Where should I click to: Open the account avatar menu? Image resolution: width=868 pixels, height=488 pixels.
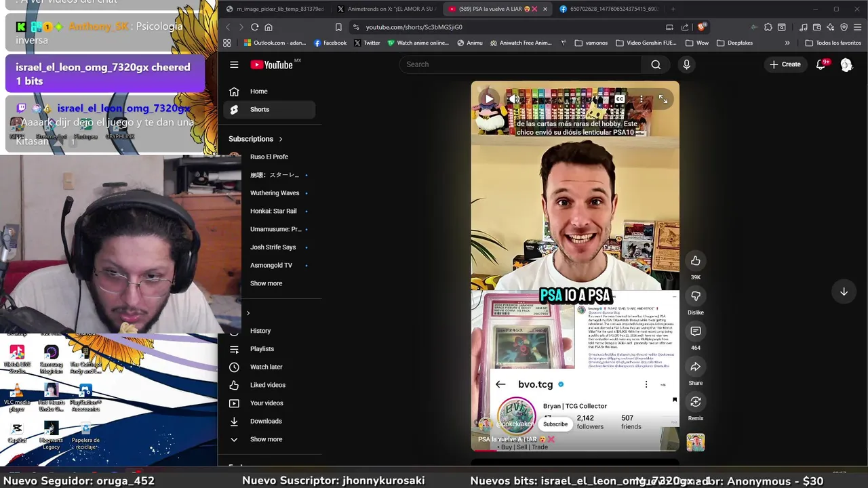pyautogui.click(x=846, y=64)
